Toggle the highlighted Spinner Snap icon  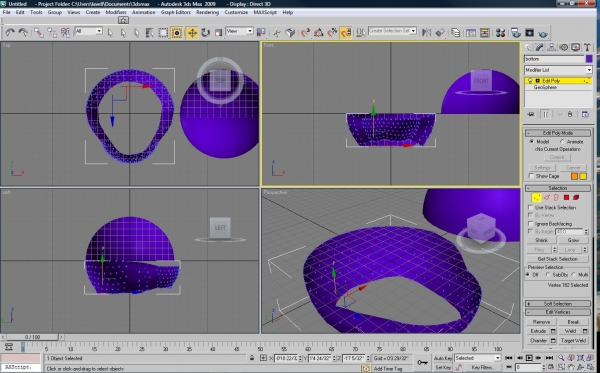point(346,33)
